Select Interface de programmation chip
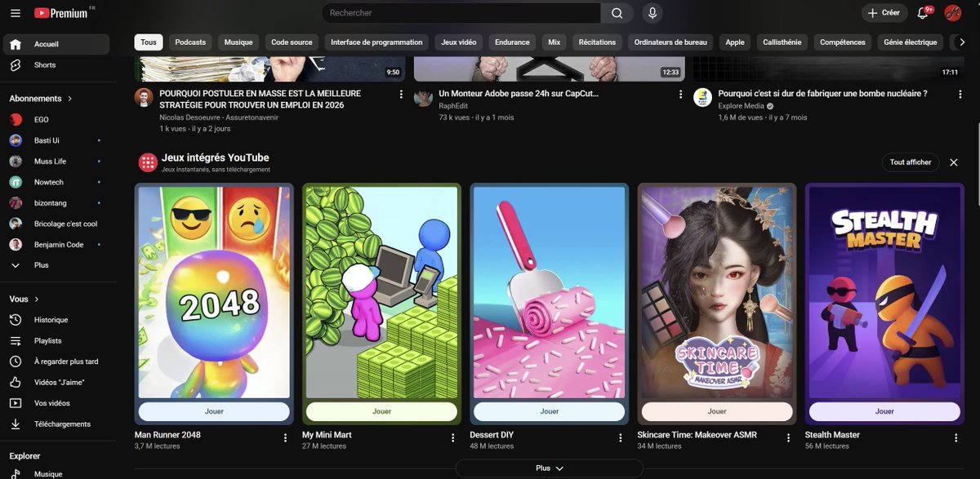The height and width of the screenshot is (479, 980). [376, 42]
